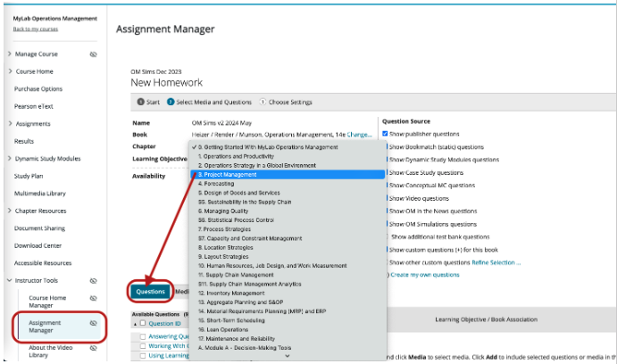
Task: Expand the Manage Course sidebar section
Action: click(10, 54)
